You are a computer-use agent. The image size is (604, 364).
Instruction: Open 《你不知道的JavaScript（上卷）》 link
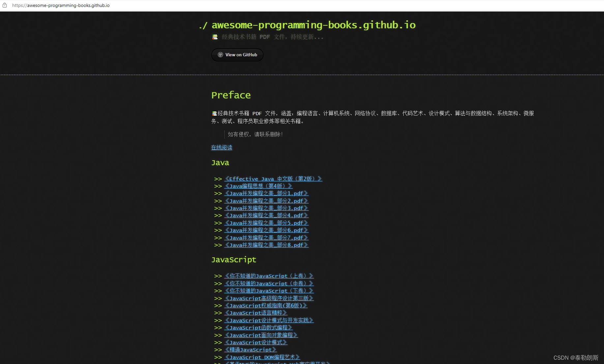(269, 276)
